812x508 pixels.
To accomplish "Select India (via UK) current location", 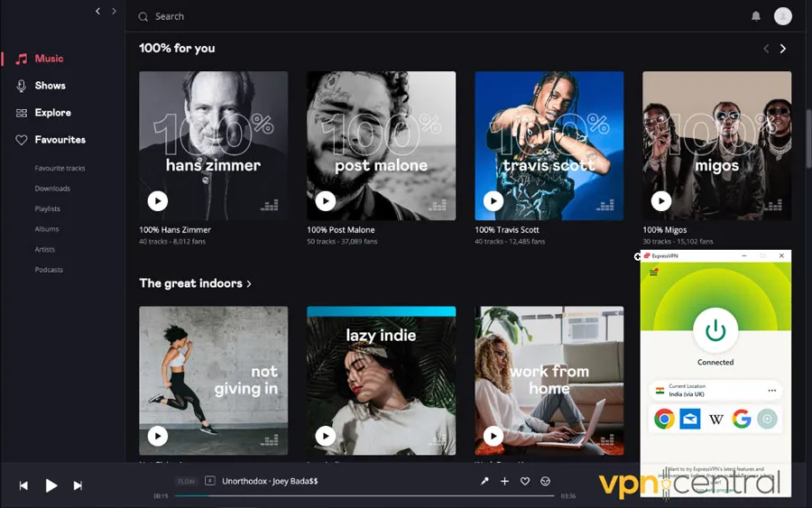I will pyautogui.click(x=715, y=391).
